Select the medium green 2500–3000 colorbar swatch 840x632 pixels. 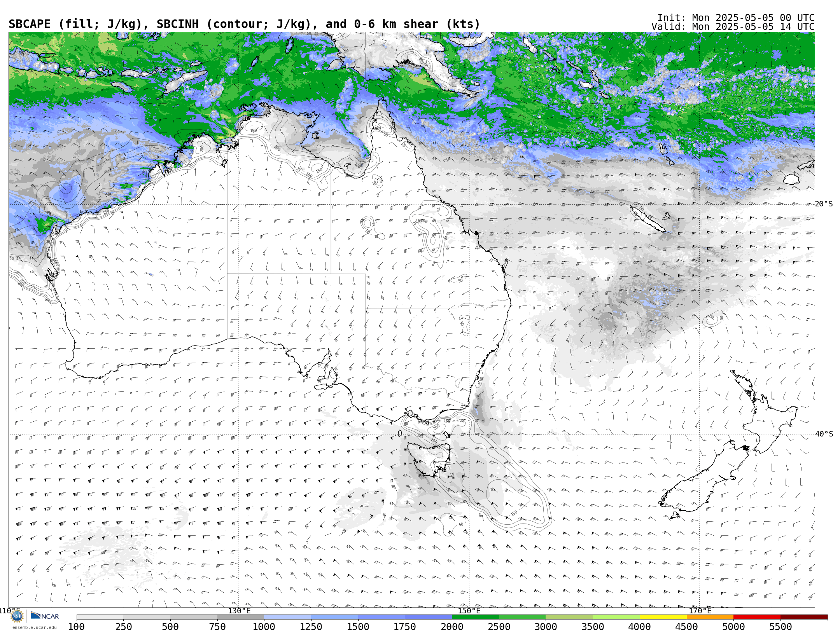(x=522, y=617)
